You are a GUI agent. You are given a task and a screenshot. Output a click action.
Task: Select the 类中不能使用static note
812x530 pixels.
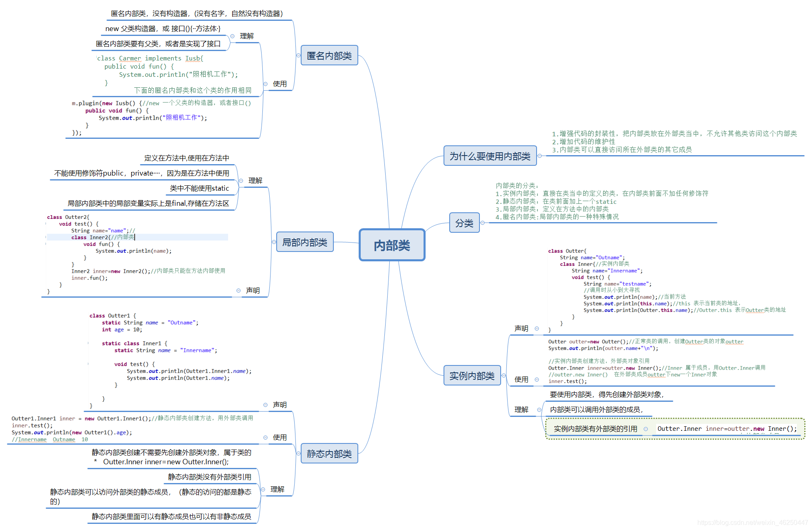point(200,189)
